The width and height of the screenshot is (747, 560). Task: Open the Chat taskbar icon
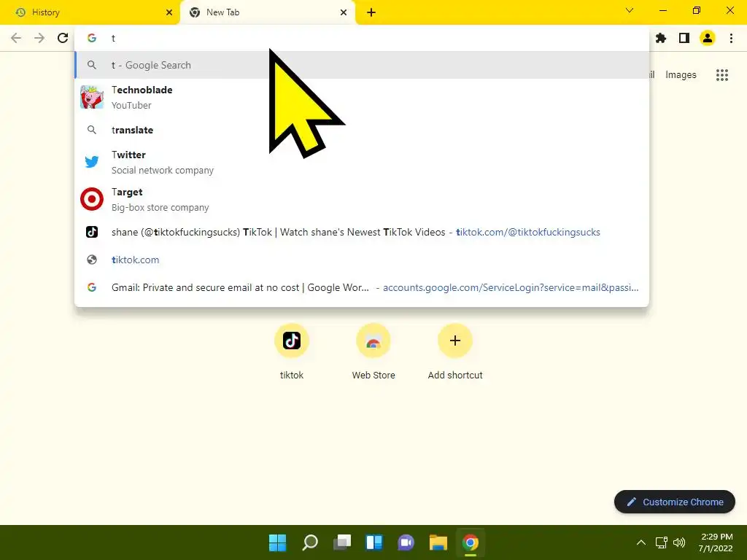pos(406,542)
